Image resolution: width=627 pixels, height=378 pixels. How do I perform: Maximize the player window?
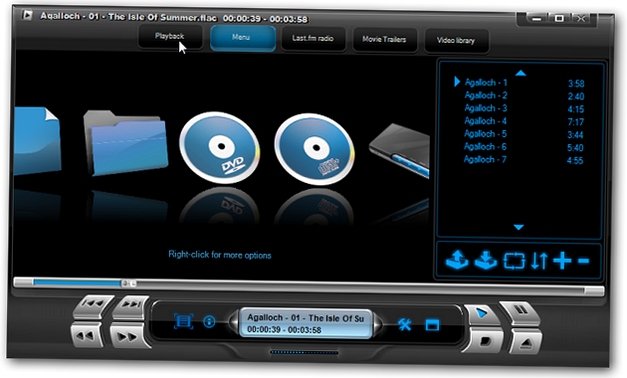pos(559,18)
